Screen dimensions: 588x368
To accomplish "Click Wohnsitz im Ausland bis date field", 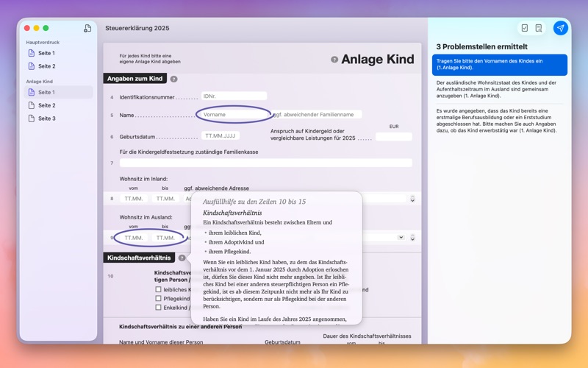I will [x=165, y=238].
